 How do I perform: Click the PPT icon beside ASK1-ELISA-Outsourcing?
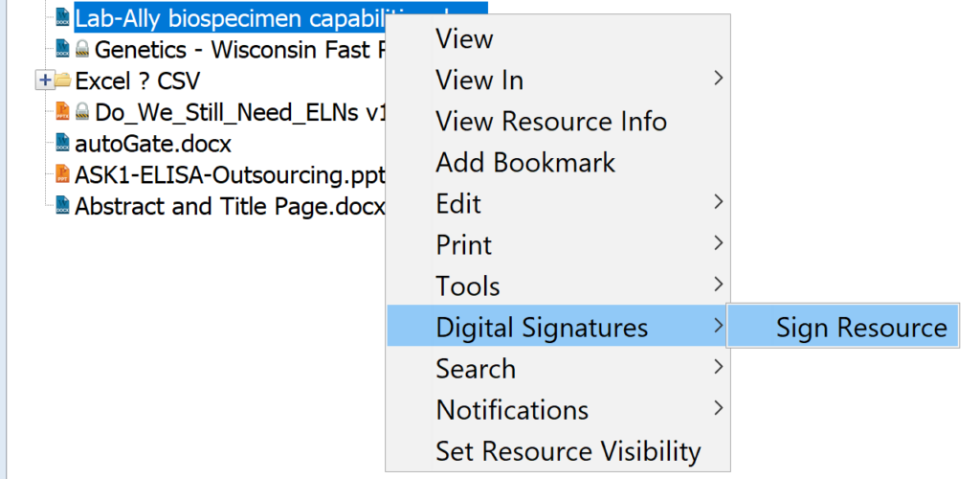click(63, 176)
